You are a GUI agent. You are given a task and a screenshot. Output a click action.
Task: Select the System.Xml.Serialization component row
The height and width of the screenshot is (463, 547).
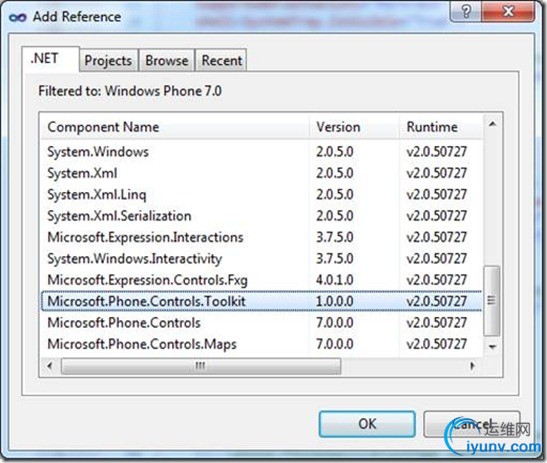coord(262,216)
